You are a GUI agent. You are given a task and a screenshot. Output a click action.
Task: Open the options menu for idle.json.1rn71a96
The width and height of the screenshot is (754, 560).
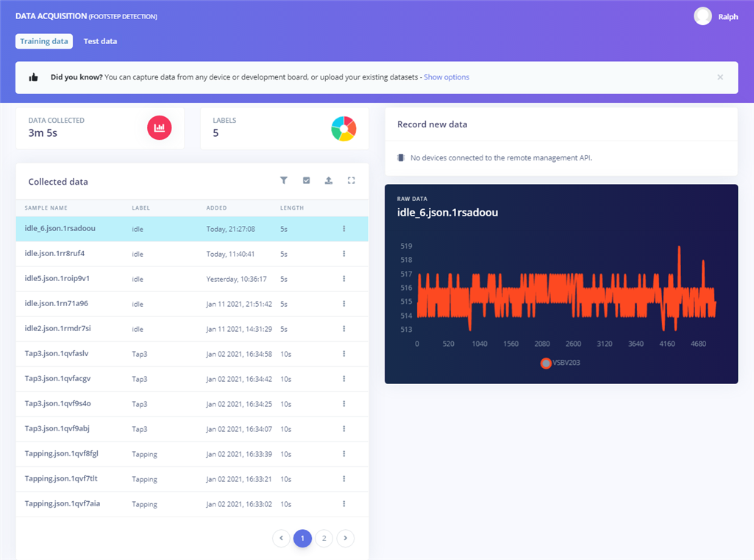pos(344,304)
